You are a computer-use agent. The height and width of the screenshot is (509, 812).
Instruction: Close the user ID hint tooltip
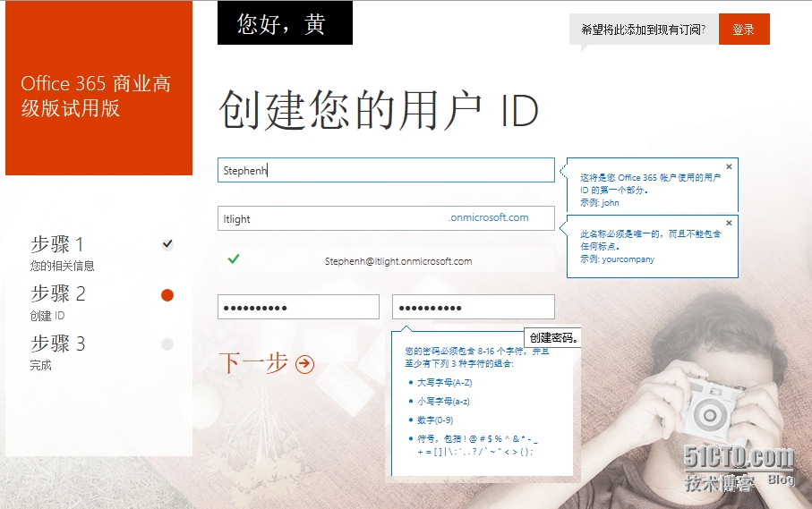[x=729, y=166]
